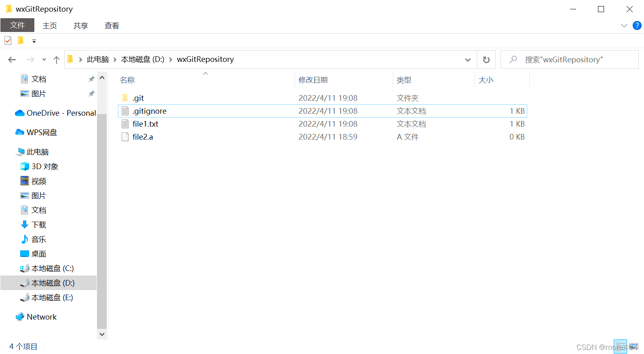This screenshot has height=354, width=644.
Task: Click the New folder quick access icon
Action: [21, 40]
